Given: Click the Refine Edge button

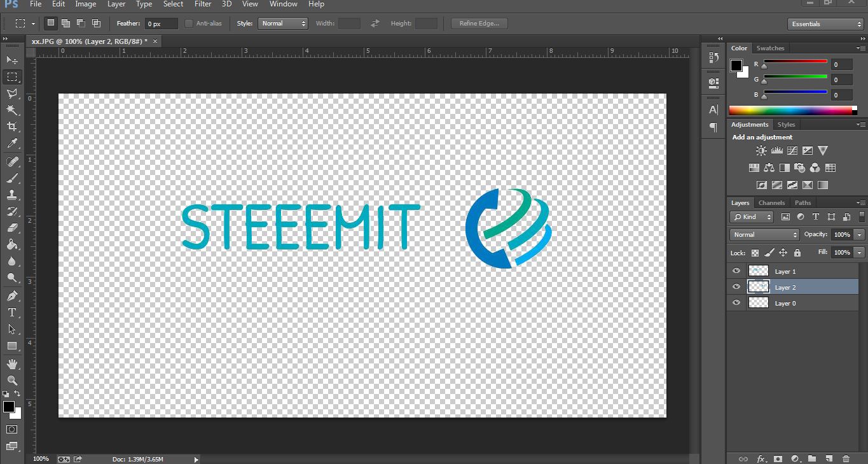Looking at the screenshot, I should click(479, 24).
